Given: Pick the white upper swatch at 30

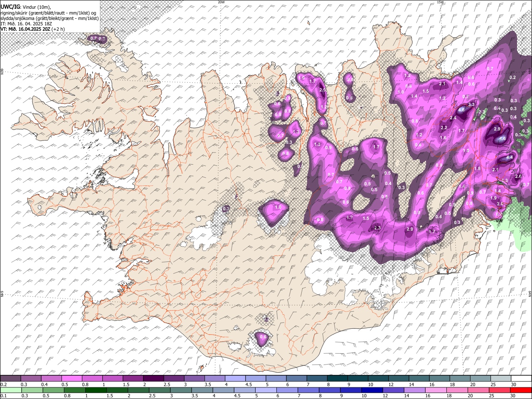Looking at the screenshot, I should [521, 378].
